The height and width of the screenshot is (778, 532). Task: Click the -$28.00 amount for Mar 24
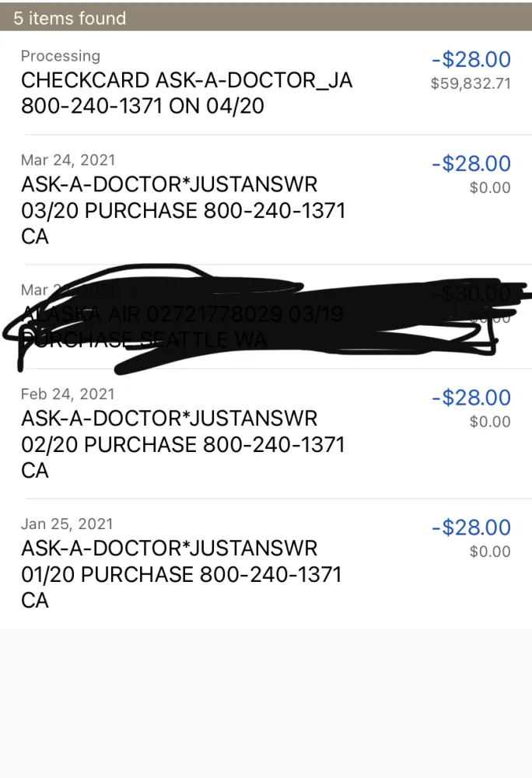pyautogui.click(x=471, y=164)
